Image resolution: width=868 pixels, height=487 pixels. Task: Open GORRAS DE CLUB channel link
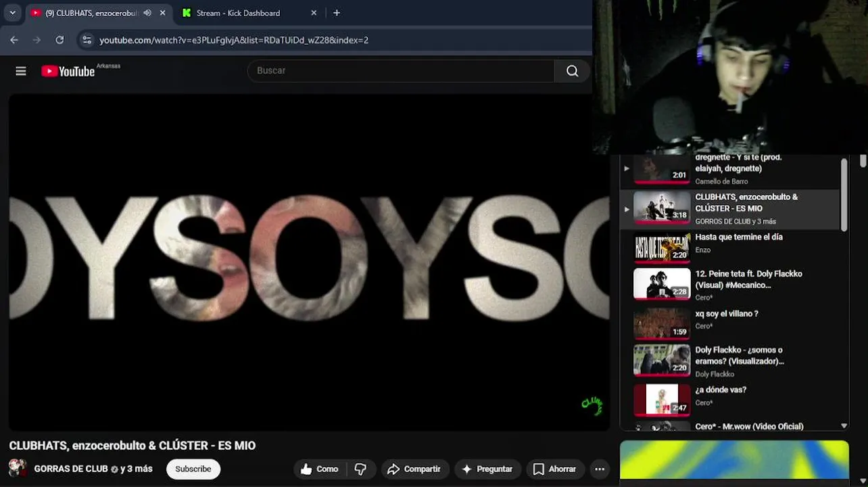coord(71,469)
